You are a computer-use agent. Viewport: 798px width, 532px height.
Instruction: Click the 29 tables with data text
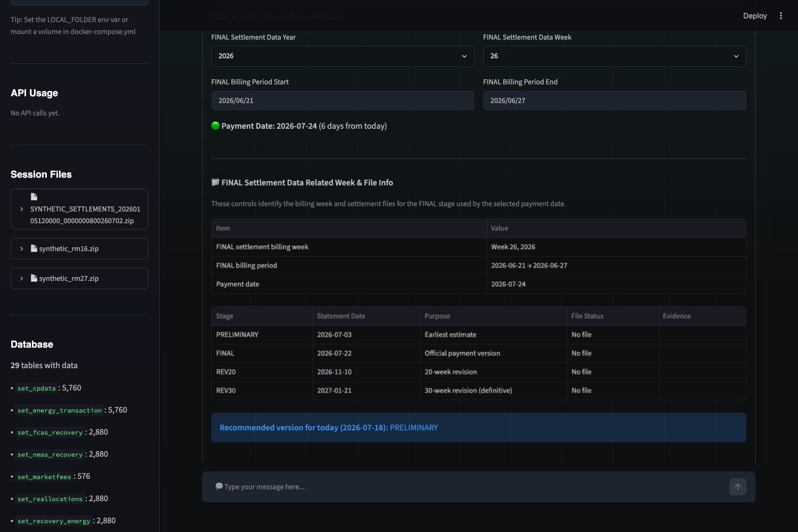(x=44, y=365)
